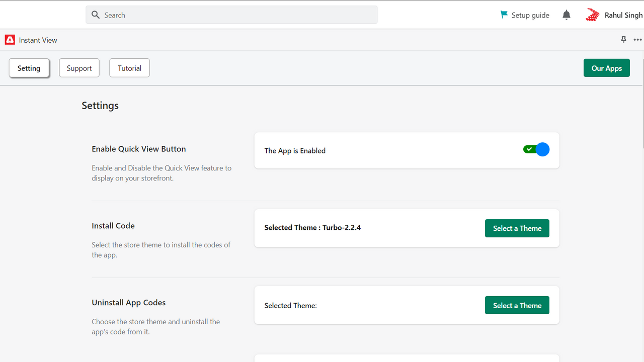Click the green checkmark on the enable switch
This screenshot has height=362, width=644.
tap(529, 149)
